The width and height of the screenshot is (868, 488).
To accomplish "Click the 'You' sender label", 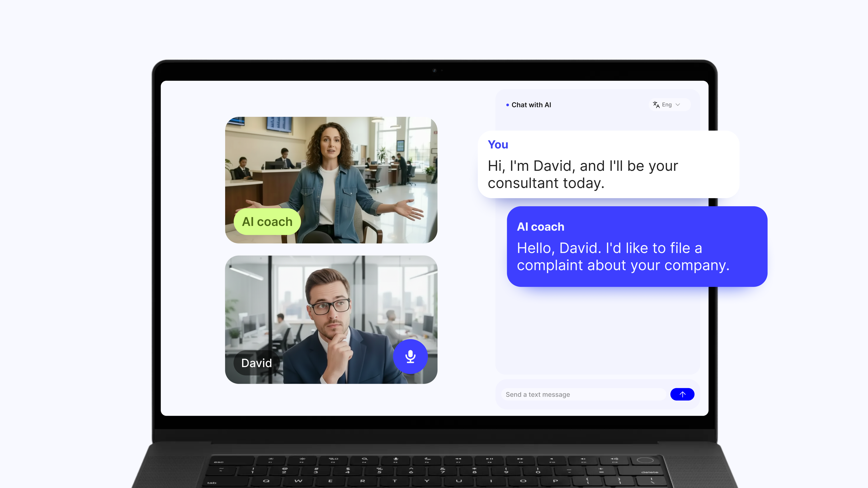I will tap(498, 145).
